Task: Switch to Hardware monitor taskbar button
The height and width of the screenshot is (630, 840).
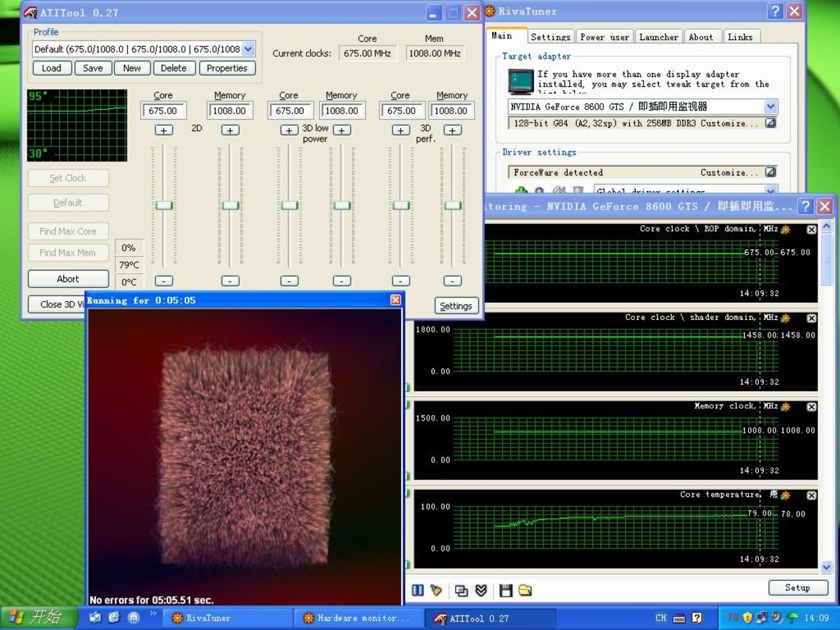Action: [x=360, y=618]
